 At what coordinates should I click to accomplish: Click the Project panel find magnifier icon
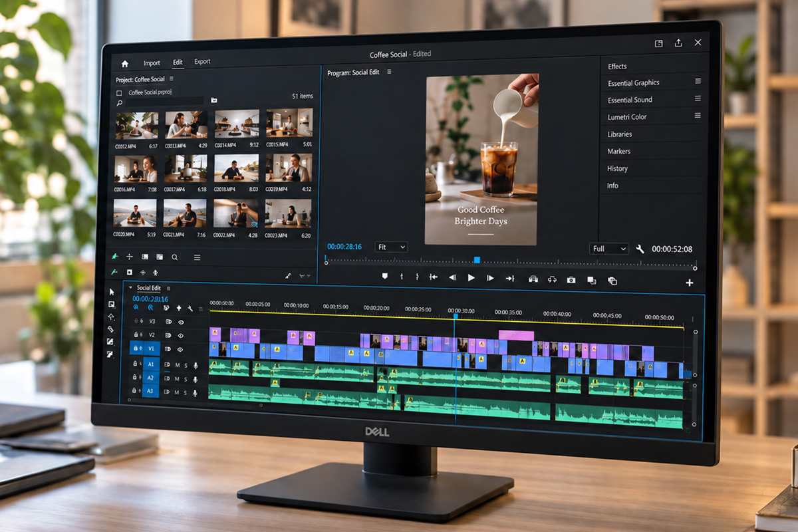coord(119,103)
